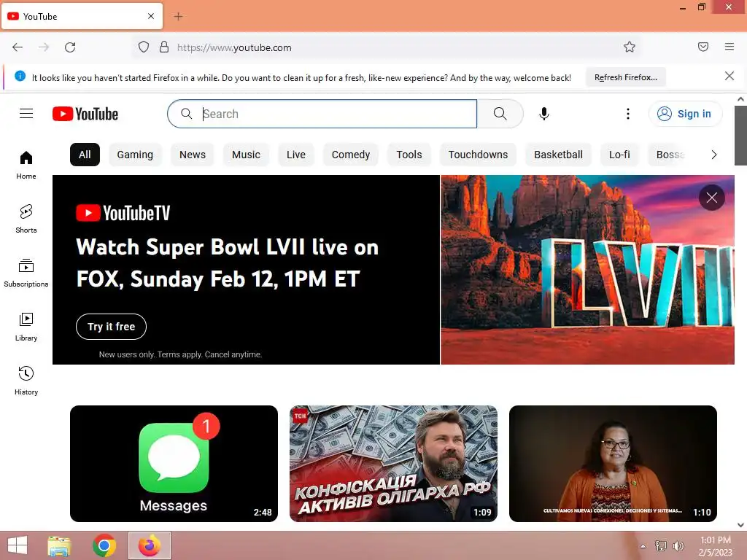Launch Google Chrome from the taskbar
The image size is (747, 560).
pos(104,545)
